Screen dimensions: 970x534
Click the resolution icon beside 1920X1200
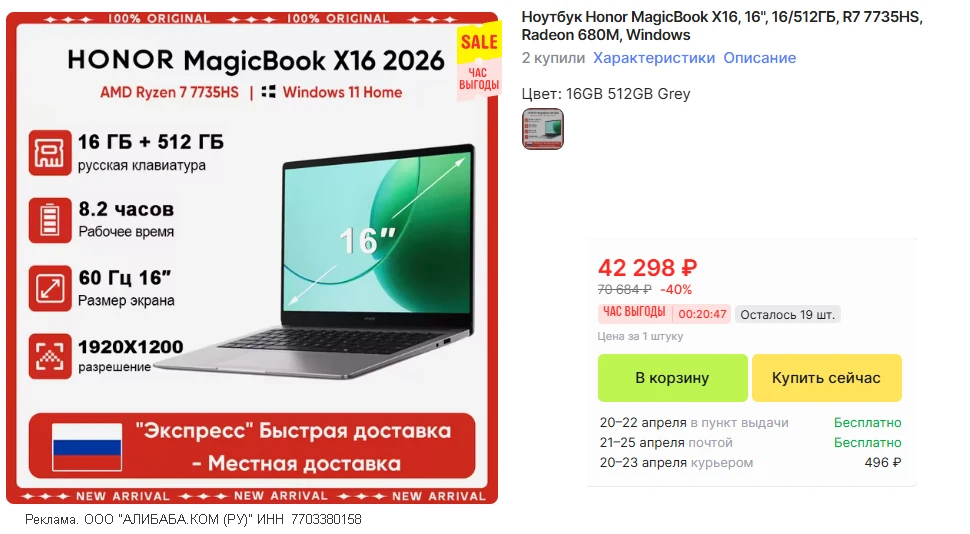49,356
